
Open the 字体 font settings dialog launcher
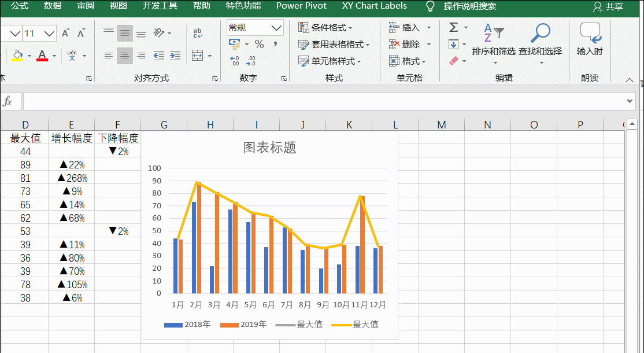pos(89,79)
